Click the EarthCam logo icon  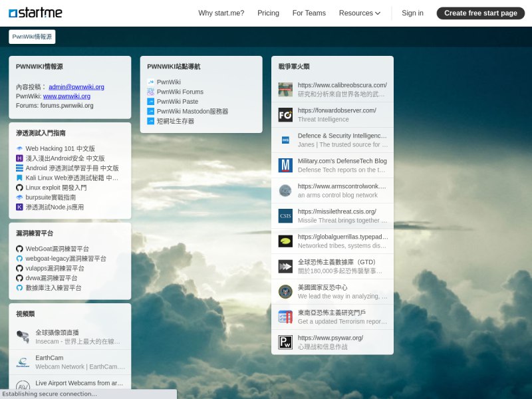23,362
